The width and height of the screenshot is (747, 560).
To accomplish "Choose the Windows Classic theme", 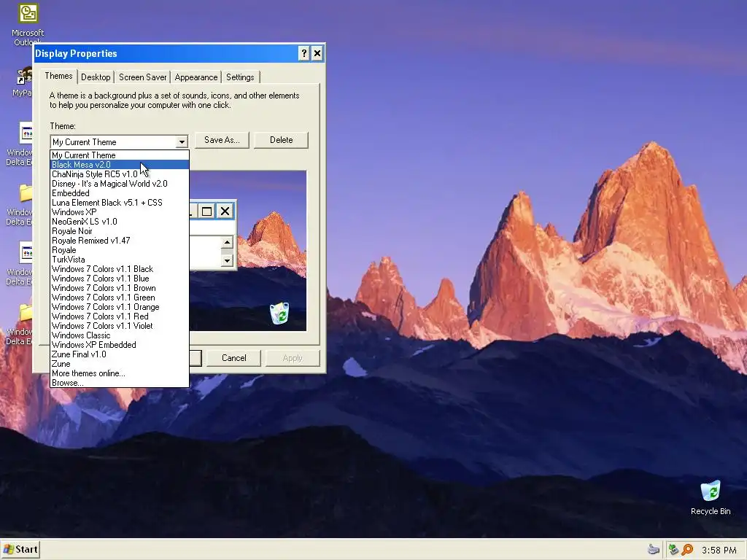I will (x=120, y=335).
